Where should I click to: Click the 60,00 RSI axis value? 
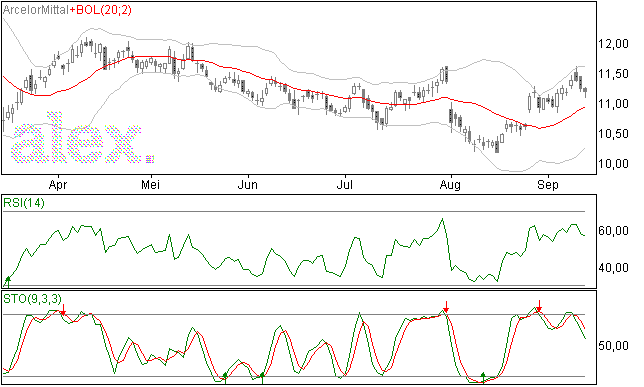point(614,231)
